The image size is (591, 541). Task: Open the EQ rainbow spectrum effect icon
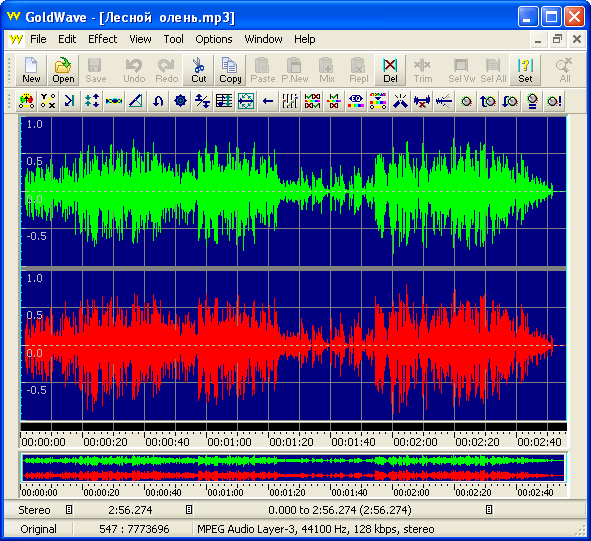point(355,101)
